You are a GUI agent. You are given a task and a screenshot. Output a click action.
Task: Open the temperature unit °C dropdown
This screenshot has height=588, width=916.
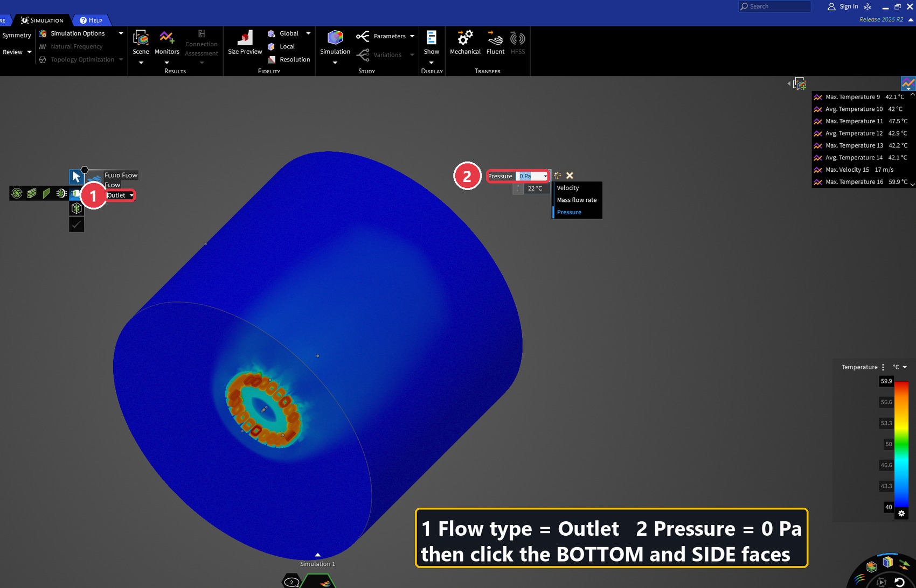[900, 367]
